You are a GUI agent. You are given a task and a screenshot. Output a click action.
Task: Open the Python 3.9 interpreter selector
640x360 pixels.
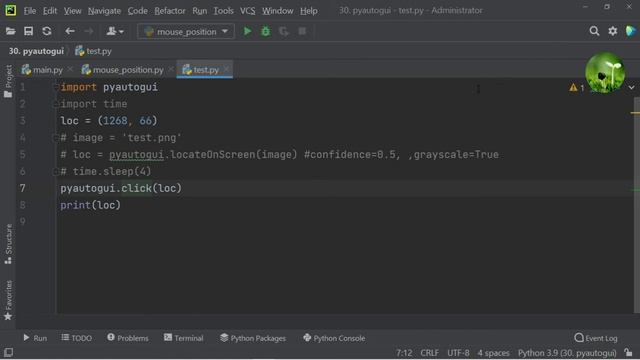click(567, 353)
